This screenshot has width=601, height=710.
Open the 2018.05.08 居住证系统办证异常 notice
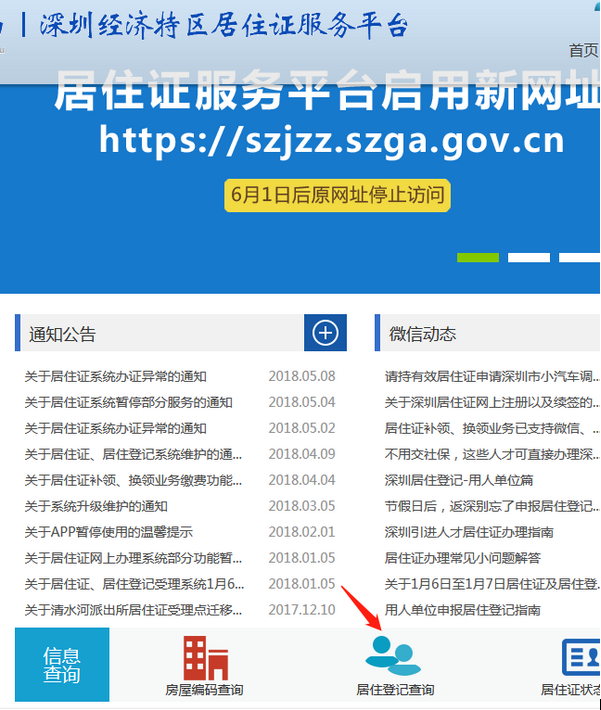(115, 377)
